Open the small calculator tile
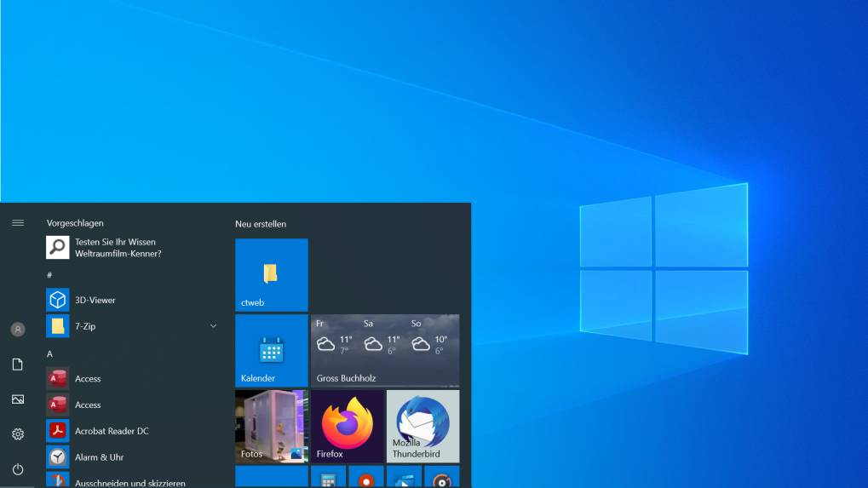This screenshot has width=868, height=488. coord(328,477)
